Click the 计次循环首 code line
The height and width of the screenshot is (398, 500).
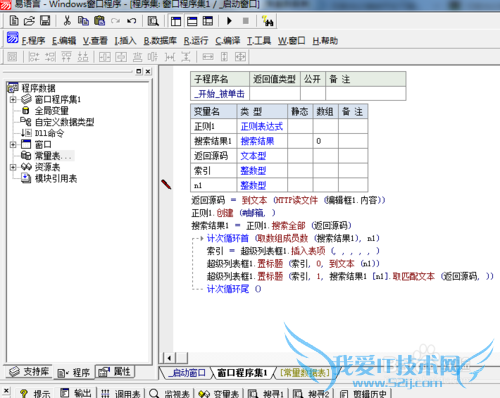293,238
